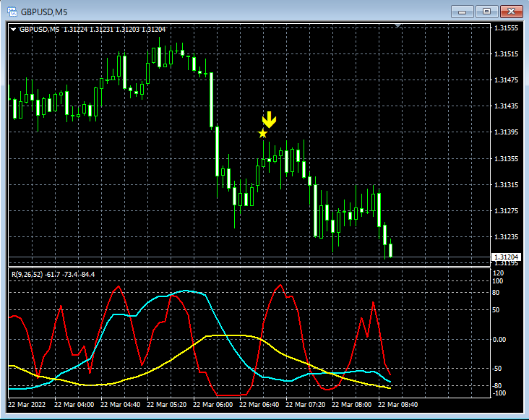Click the 1.31475 price scale label
The image size is (529, 420).
(x=506, y=80)
